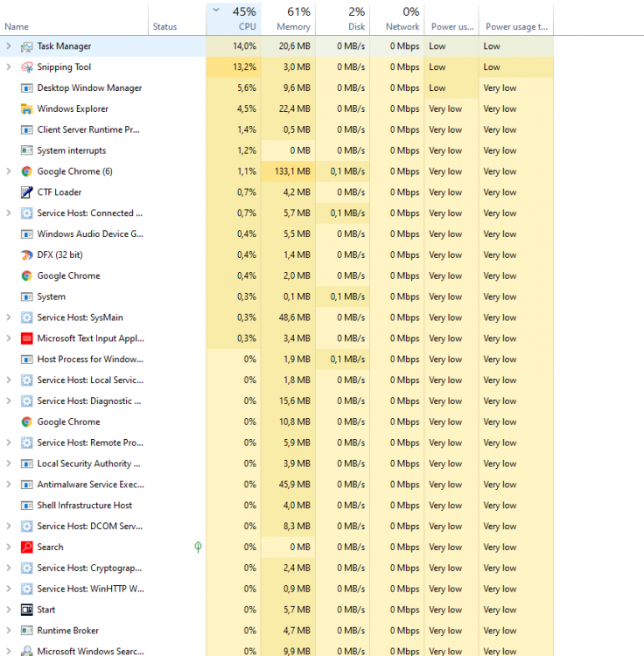Expand the Runtime Broker row
The image size is (644, 656).
click(9, 631)
